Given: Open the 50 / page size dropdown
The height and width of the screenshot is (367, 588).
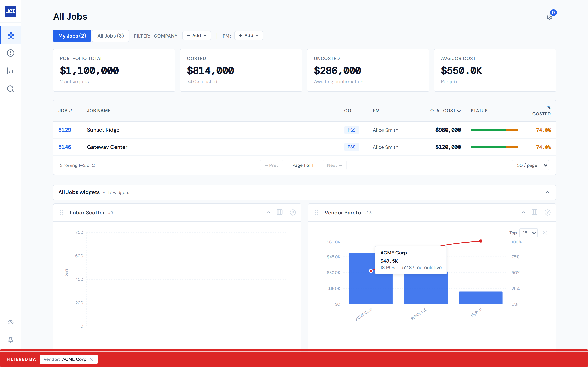Looking at the screenshot, I should point(530,165).
